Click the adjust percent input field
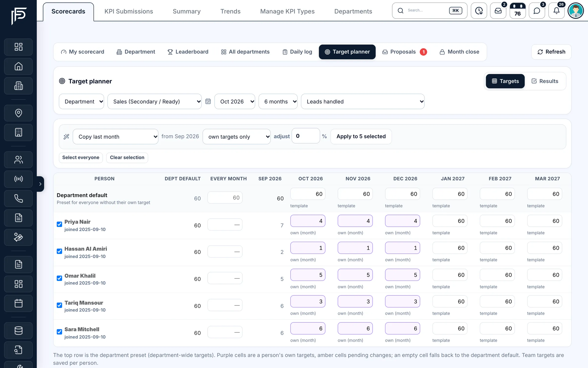 pos(306,136)
